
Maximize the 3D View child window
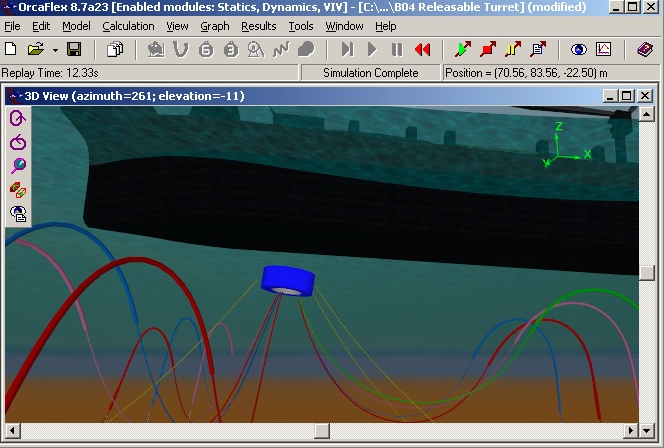pos(627,96)
